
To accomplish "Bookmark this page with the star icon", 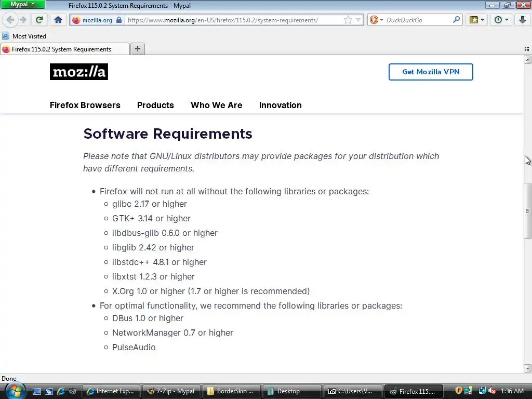I will 348,20.
